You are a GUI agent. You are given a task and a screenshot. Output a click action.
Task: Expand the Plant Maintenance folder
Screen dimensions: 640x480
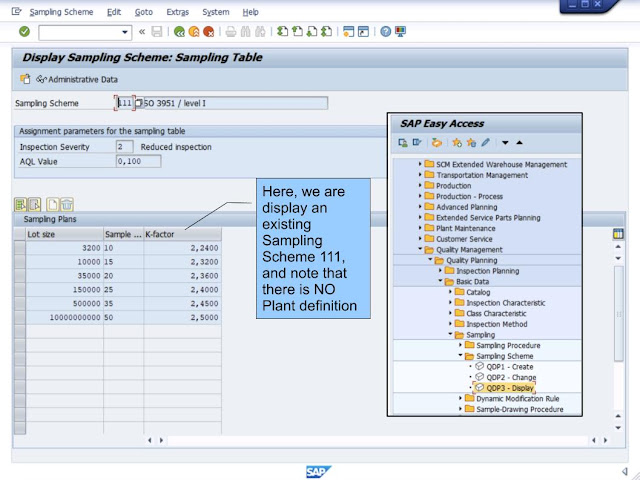[x=420, y=228]
